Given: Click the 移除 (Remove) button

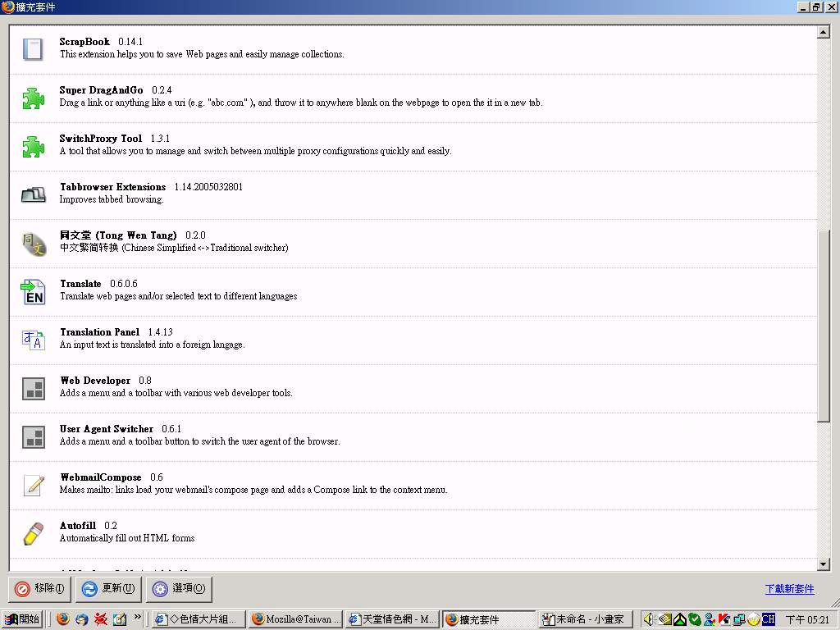Looking at the screenshot, I should (39, 589).
